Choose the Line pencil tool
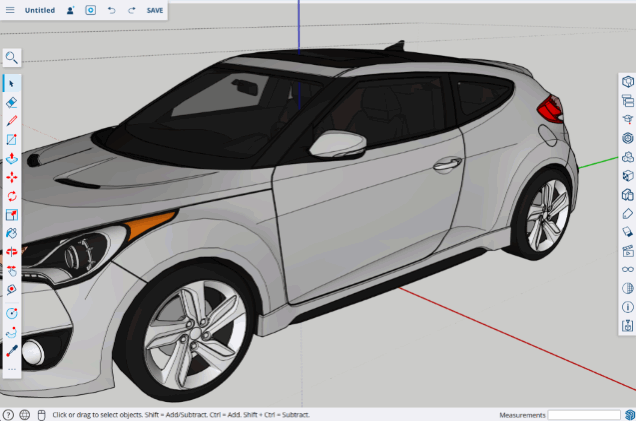The height and width of the screenshot is (421, 636). 12,121
